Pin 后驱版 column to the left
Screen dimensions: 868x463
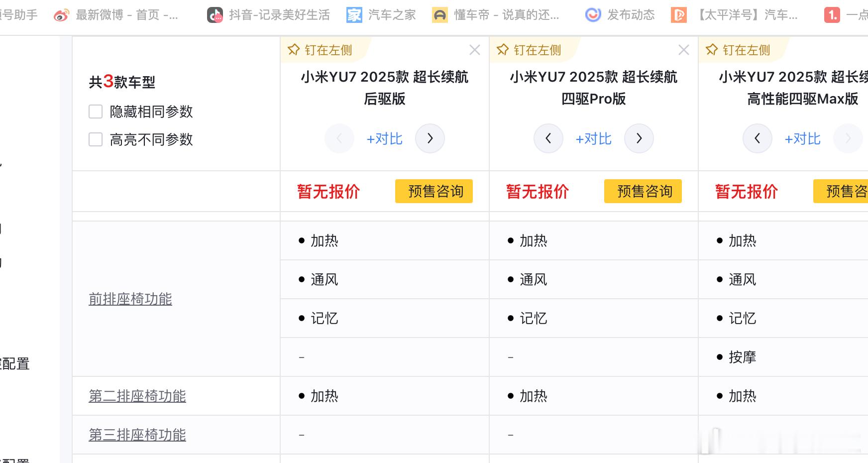coord(320,50)
